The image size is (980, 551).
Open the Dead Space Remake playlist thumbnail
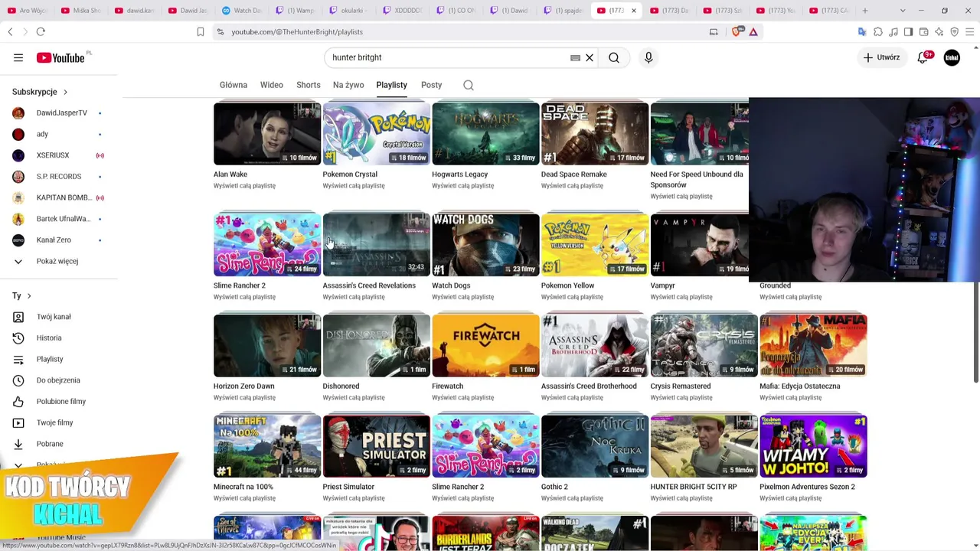[x=595, y=134]
